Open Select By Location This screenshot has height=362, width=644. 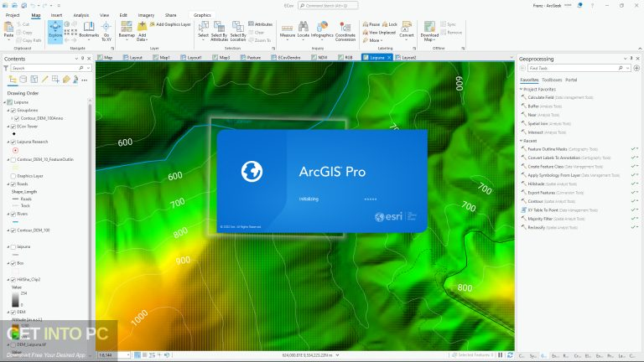(x=238, y=31)
